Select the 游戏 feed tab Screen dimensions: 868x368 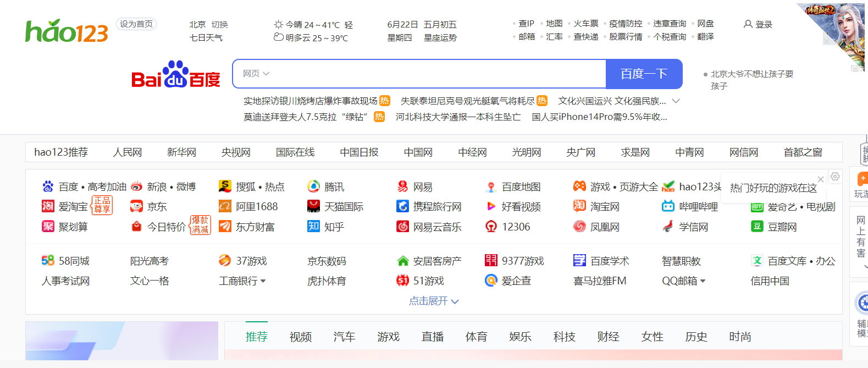tap(388, 337)
